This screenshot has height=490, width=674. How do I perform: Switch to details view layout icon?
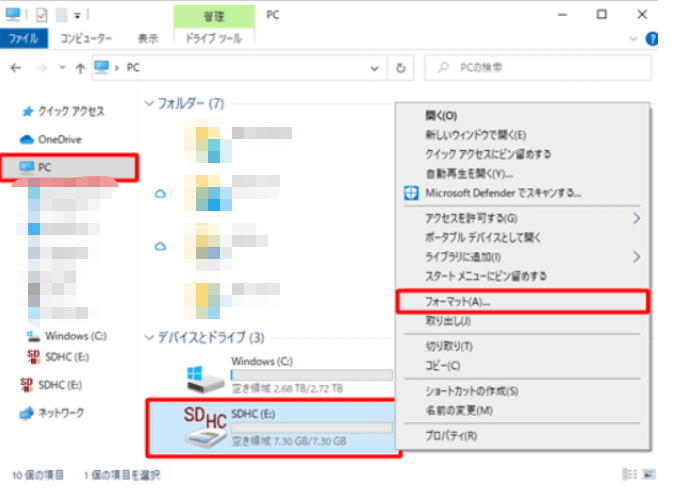[x=629, y=475]
